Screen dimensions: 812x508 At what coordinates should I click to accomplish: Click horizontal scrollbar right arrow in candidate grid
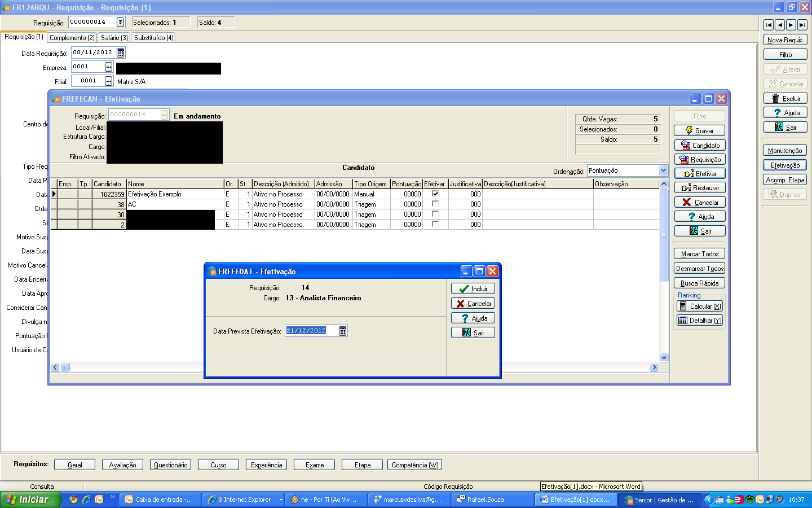pos(654,367)
